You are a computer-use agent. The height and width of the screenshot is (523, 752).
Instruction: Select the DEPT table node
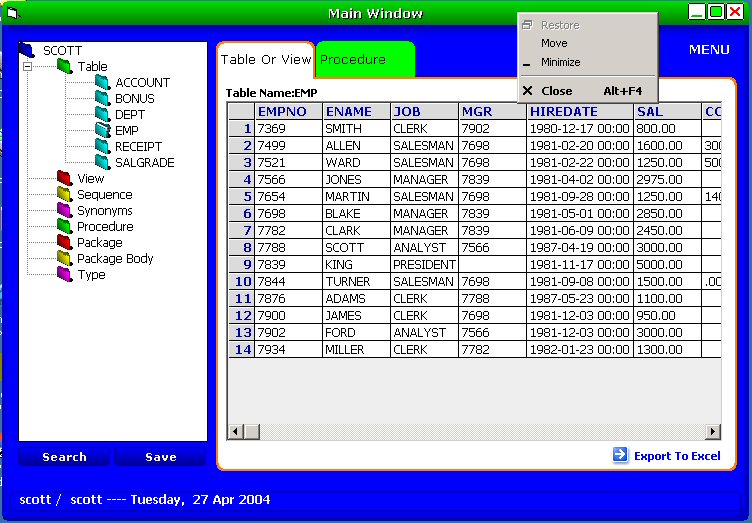(129, 115)
